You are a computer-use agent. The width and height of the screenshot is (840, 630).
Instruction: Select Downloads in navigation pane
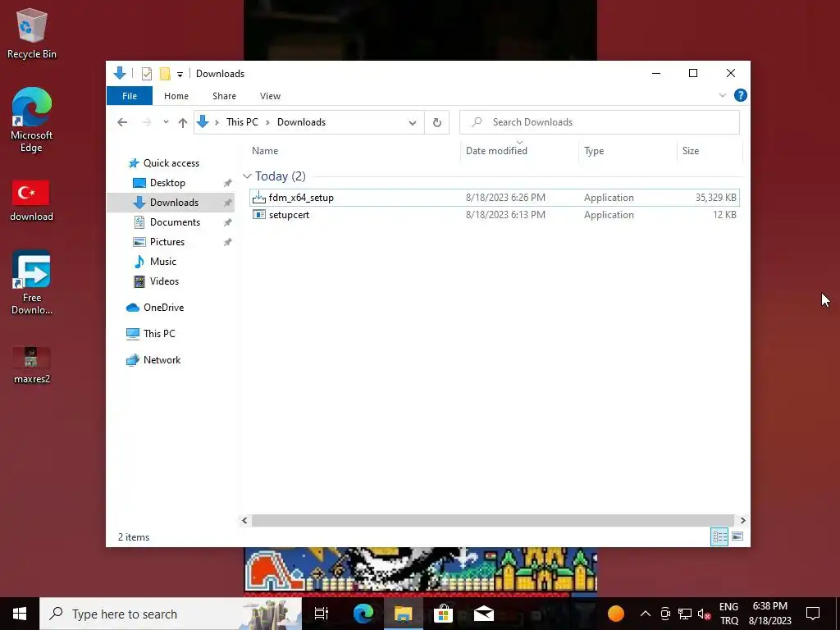[171, 203]
